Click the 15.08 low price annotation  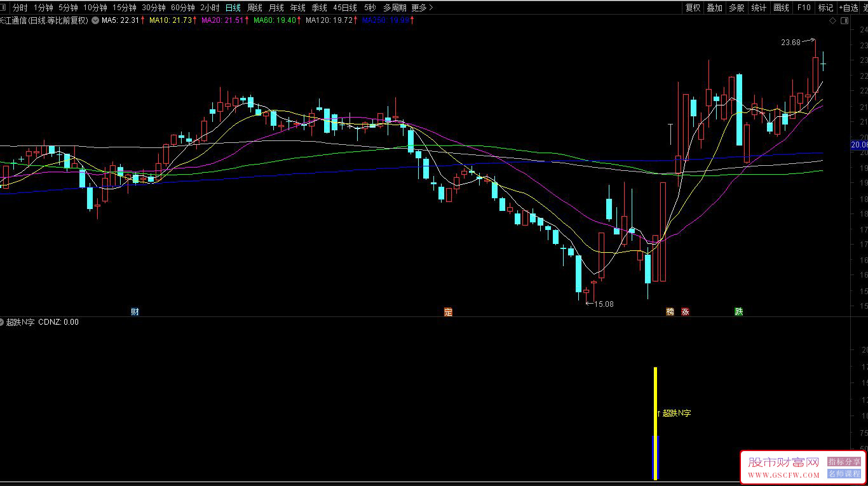604,304
